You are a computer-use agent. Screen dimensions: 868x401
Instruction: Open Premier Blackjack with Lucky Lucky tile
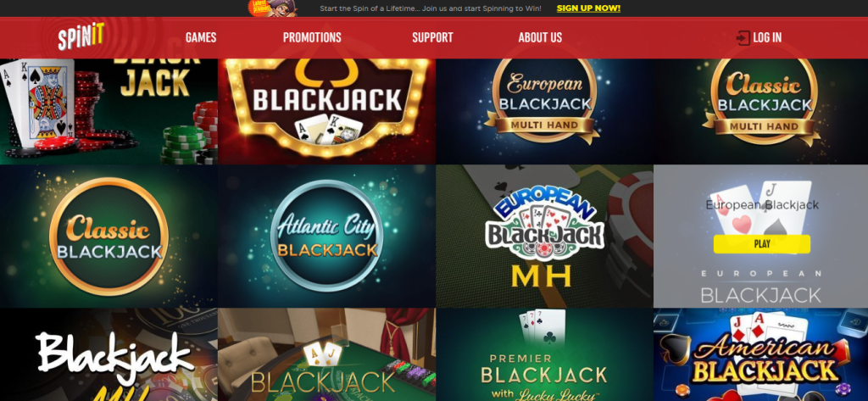point(544,354)
